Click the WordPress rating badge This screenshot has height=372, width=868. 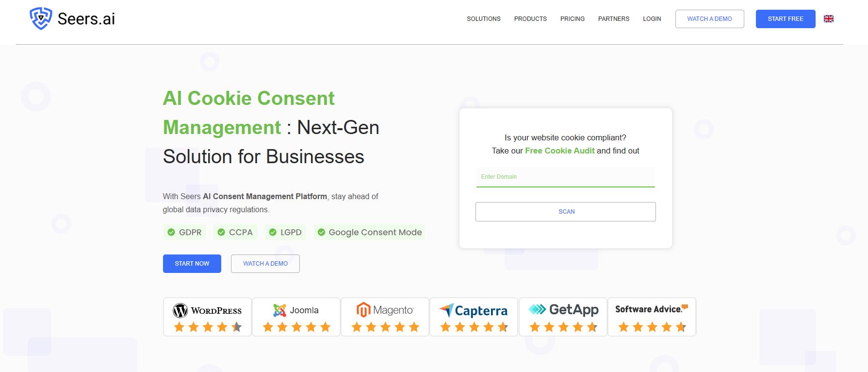click(x=207, y=317)
